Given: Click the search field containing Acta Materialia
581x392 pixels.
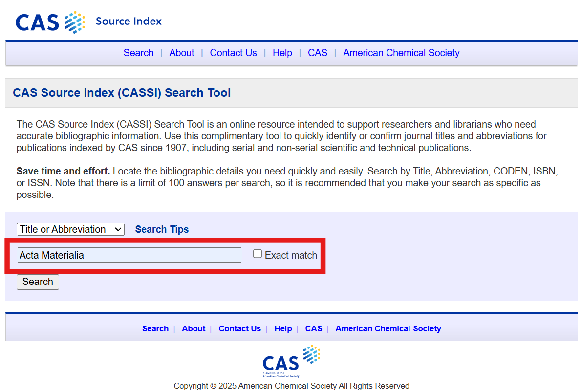Looking at the screenshot, I should tap(129, 255).
